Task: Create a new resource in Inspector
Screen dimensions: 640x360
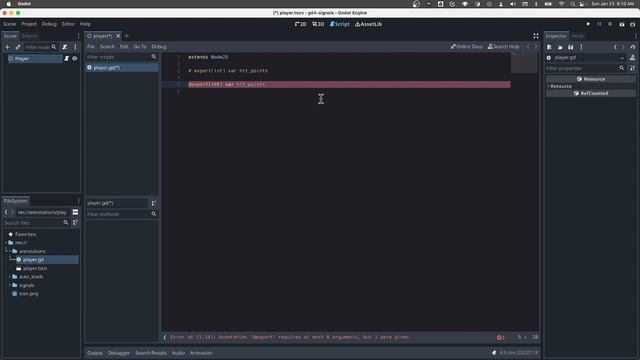Action: [549, 47]
